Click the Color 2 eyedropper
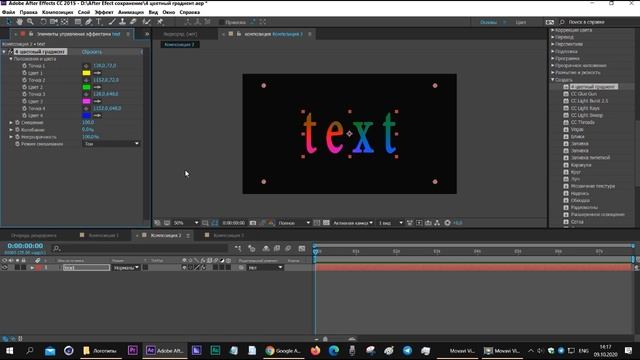This screenshot has height=360, width=640. coord(97,87)
